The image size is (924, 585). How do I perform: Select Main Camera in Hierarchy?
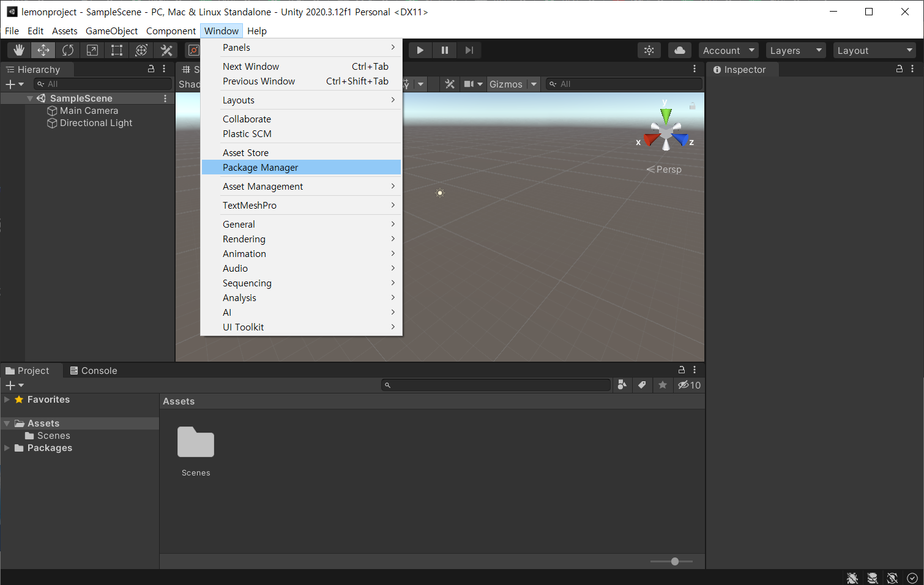point(89,111)
